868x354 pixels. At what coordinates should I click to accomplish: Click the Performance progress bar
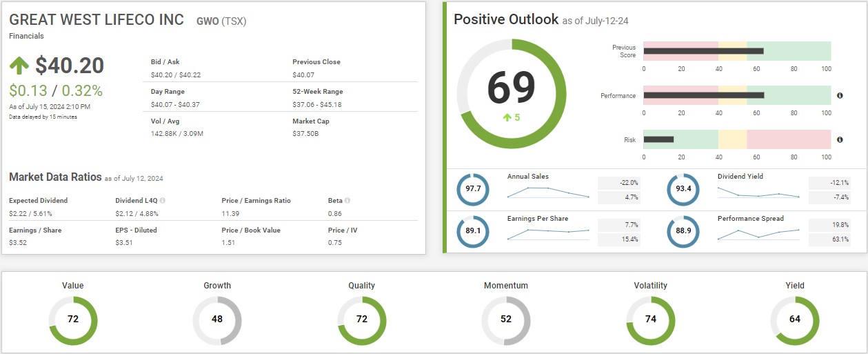[x=737, y=95]
